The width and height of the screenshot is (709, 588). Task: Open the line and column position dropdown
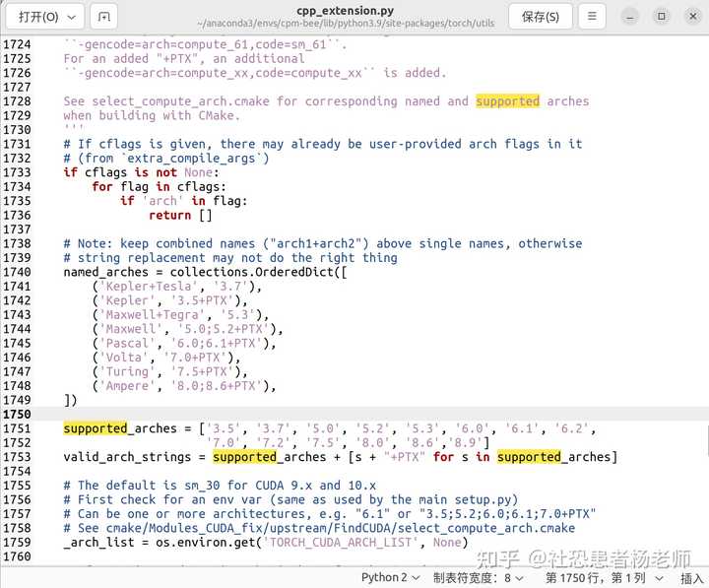tap(604, 577)
